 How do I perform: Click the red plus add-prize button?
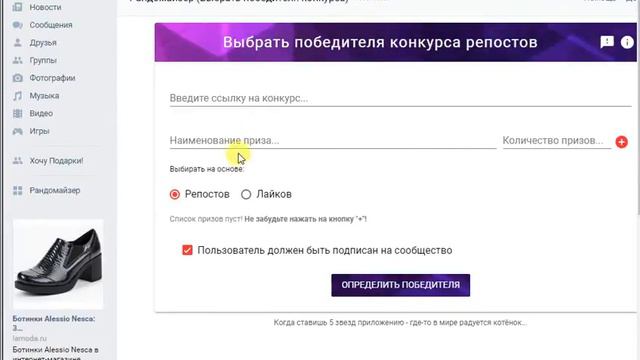coord(622,142)
